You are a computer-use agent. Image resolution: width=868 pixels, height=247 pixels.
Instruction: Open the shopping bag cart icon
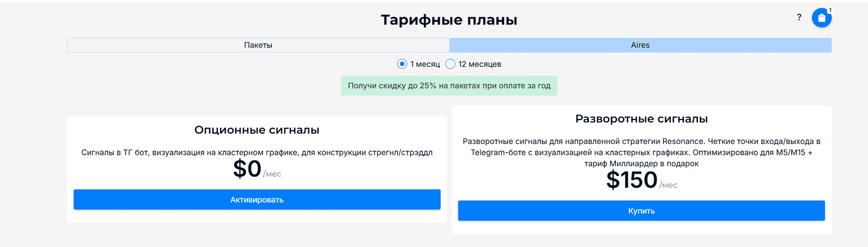click(821, 18)
